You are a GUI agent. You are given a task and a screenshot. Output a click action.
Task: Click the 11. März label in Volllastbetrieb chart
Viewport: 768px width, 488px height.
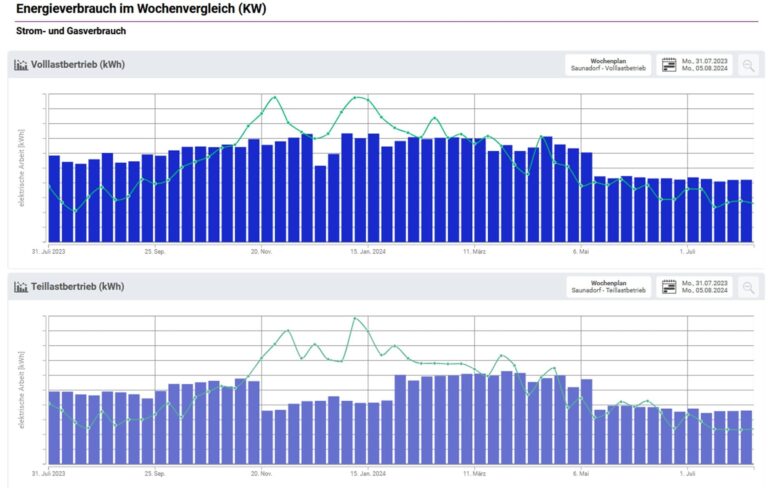474,251
